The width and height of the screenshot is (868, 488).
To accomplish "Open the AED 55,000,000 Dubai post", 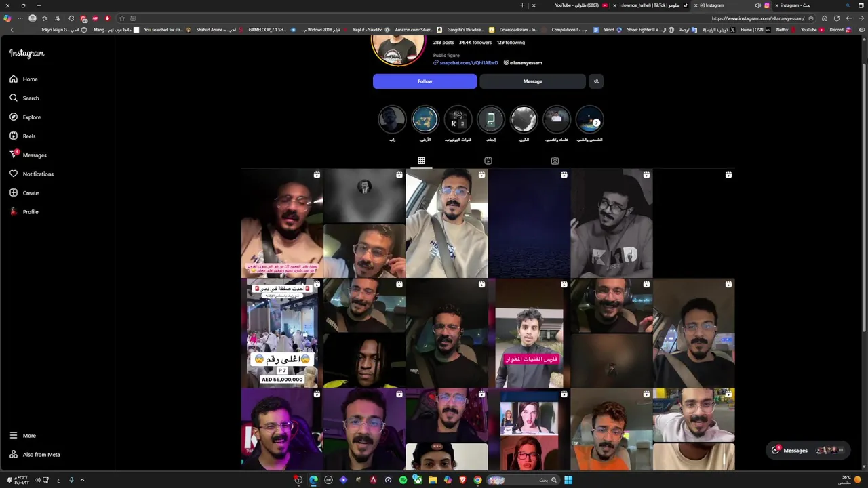I will 282,333.
